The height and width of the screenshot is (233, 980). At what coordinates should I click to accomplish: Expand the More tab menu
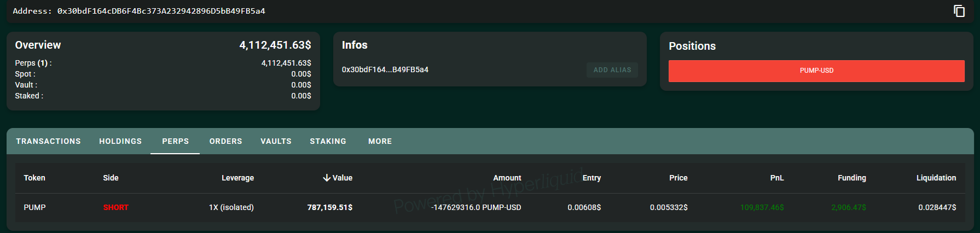[x=380, y=141]
